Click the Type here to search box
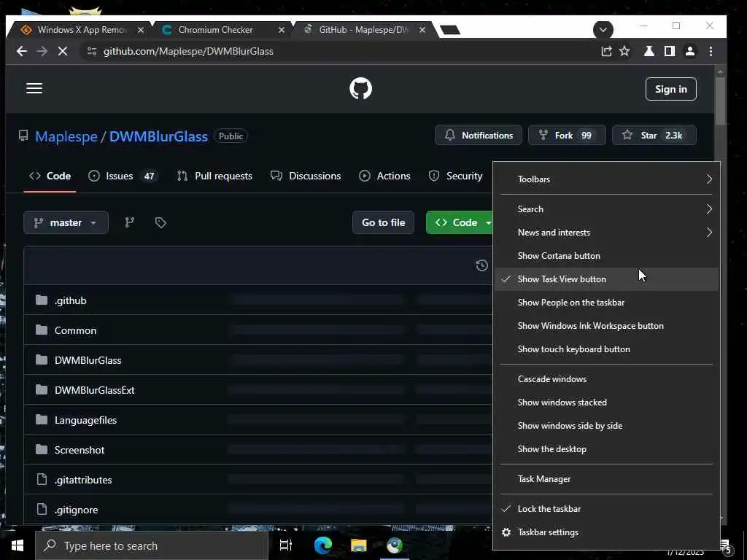Screen dimensions: 747x560 [x=152, y=545]
